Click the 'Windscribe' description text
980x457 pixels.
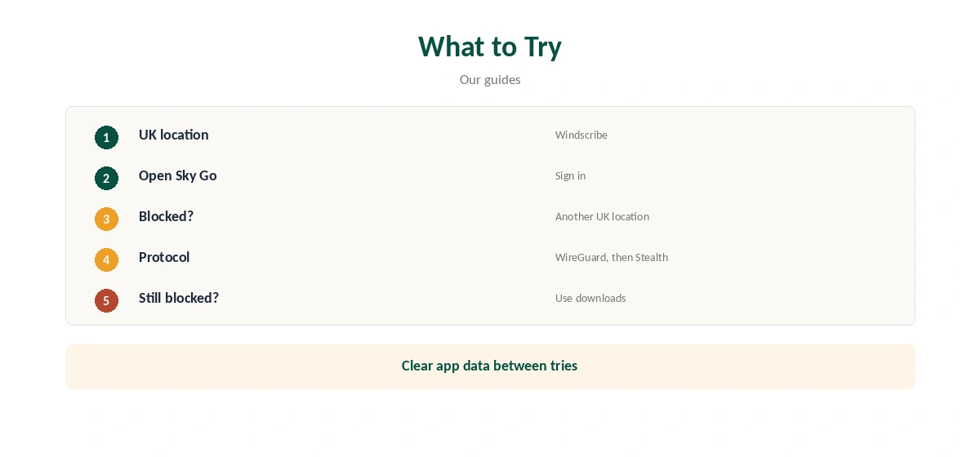pos(581,135)
